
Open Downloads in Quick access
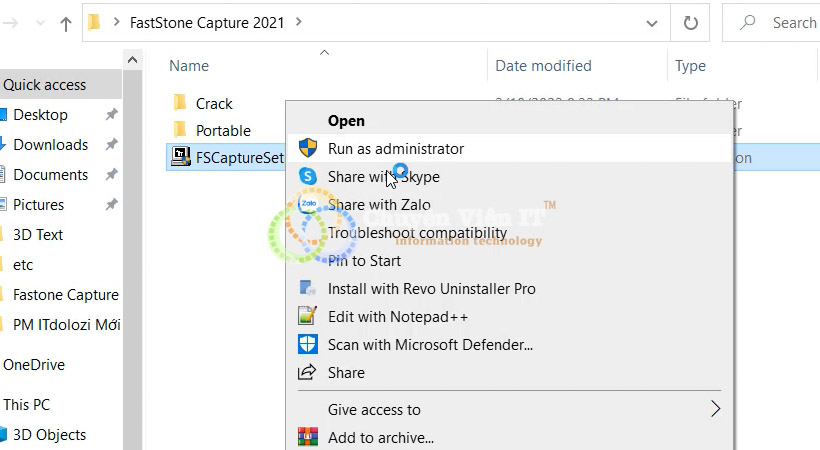[51, 144]
